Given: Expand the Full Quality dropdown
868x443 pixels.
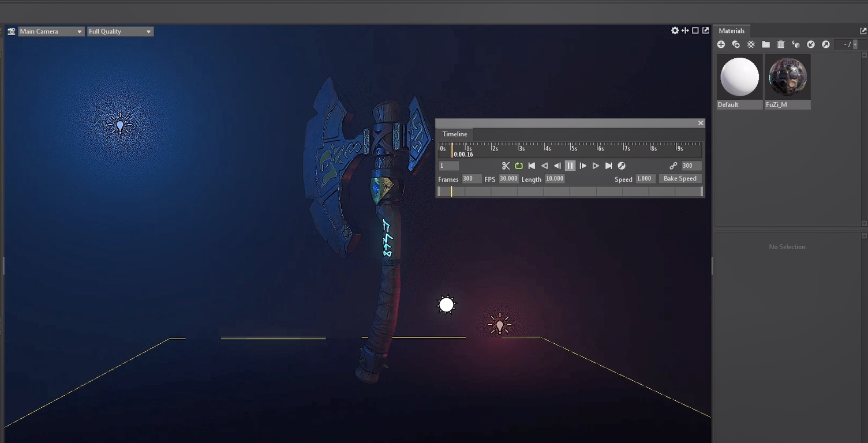Looking at the screenshot, I should (x=119, y=32).
